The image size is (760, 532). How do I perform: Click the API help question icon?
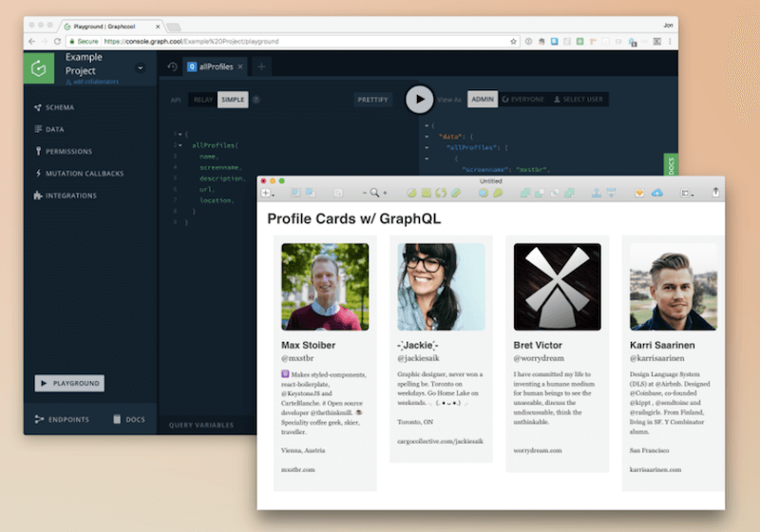point(256,100)
